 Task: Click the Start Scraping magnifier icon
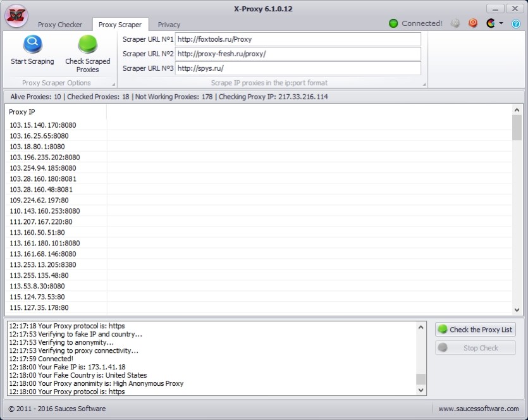click(x=33, y=44)
